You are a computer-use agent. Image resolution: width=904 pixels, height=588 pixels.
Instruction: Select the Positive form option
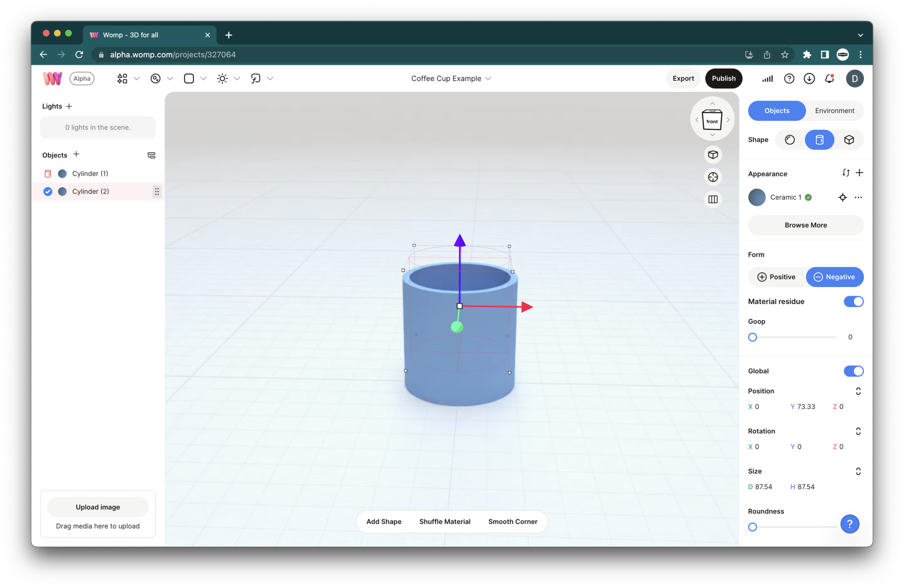[x=776, y=277]
